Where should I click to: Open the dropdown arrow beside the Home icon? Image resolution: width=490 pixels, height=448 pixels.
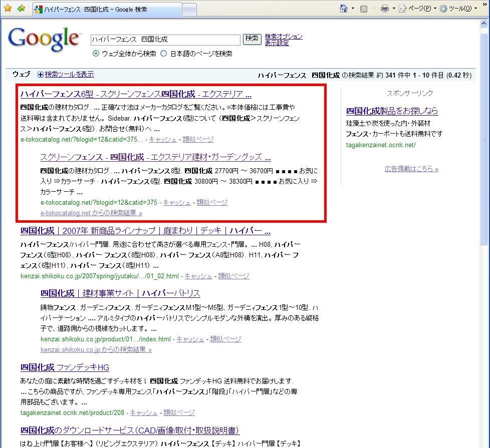(x=353, y=9)
